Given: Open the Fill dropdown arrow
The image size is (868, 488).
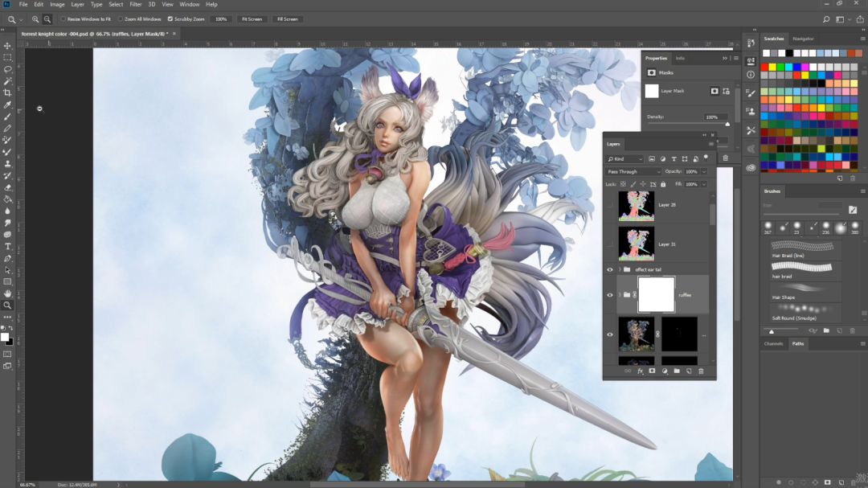Looking at the screenshot, I should coord(703,184).
